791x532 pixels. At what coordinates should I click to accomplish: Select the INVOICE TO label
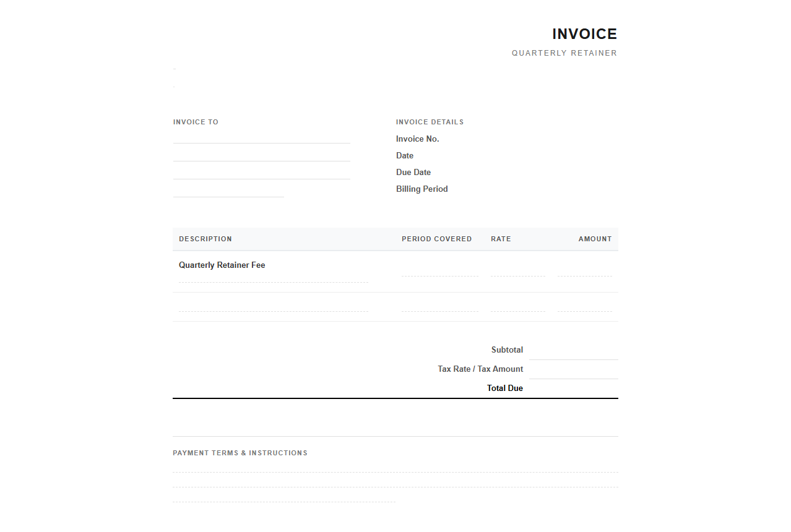[196, 122]
